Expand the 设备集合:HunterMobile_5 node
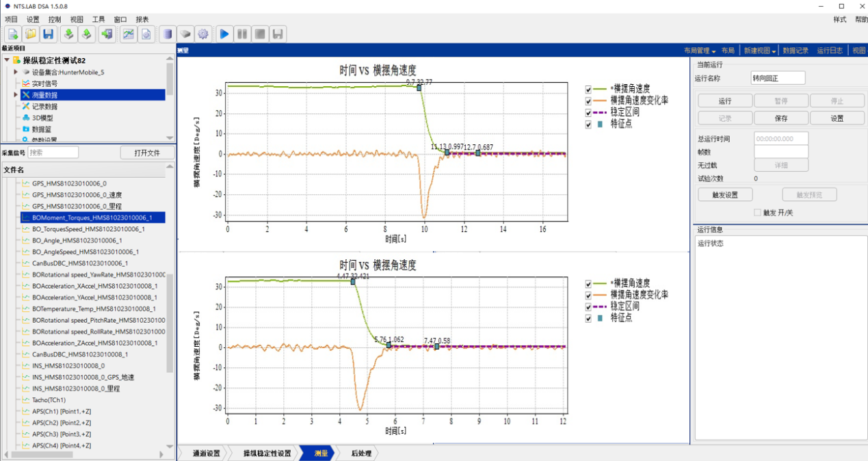 16,72
